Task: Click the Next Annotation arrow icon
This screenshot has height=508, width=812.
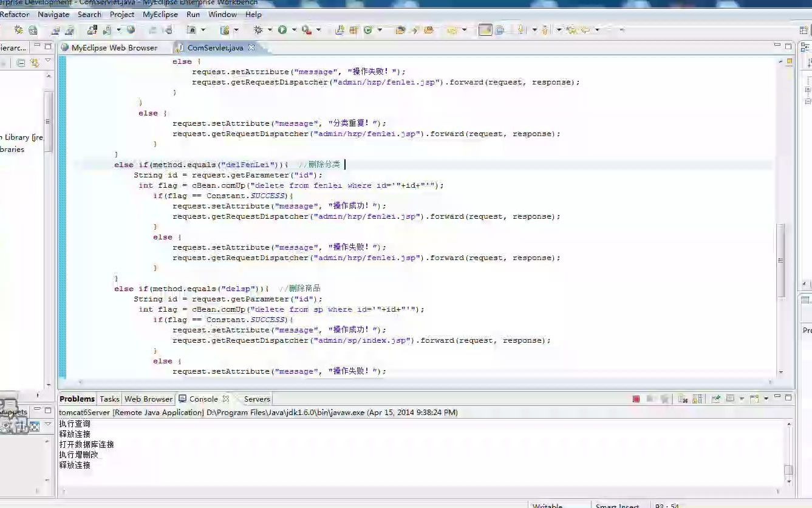Action: tap(520, 30)
